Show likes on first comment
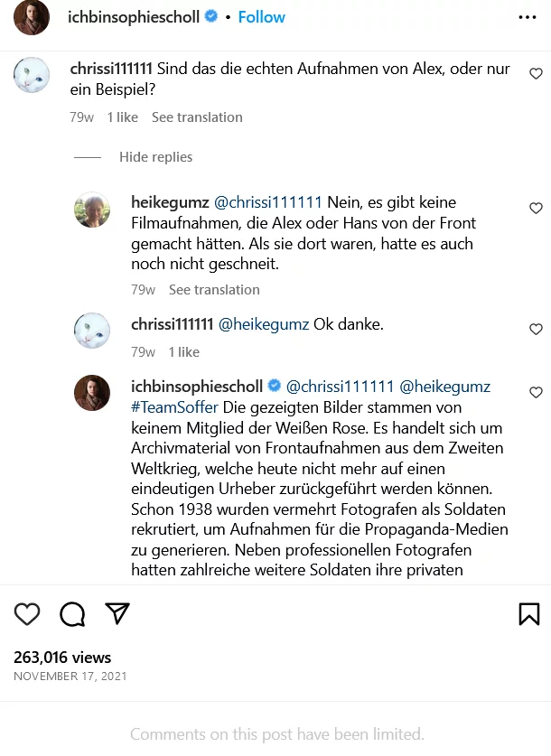 [x=122, y=117]
